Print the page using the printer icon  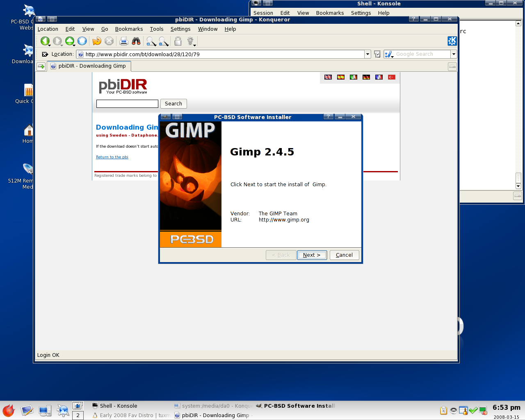click(x=123, y=41)
